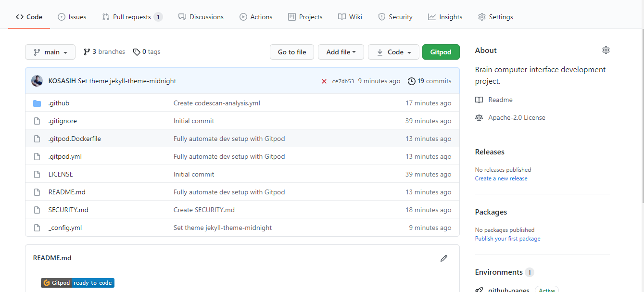Click the failed commit status X icon
The height and width of the screenshot is (292, 644).
(x=324, y=81)
